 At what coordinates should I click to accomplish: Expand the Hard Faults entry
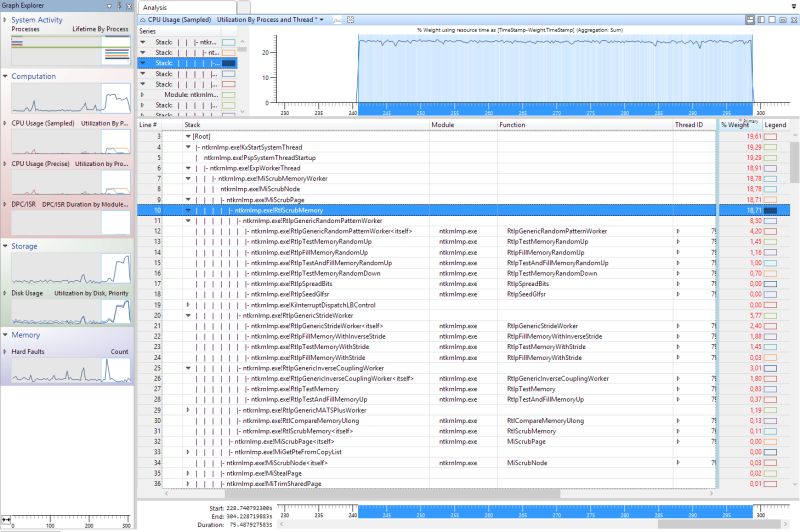pyautogui.click(x=5, y=351)
